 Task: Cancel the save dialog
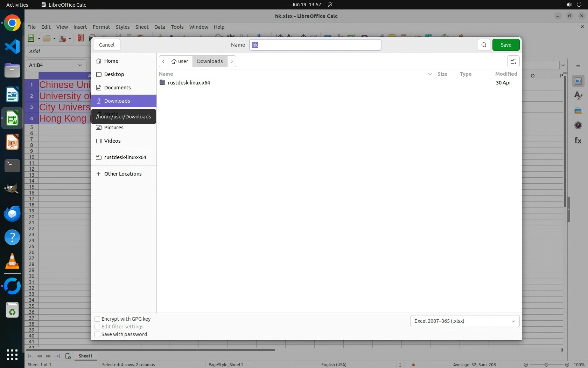[x=107, y=45]
